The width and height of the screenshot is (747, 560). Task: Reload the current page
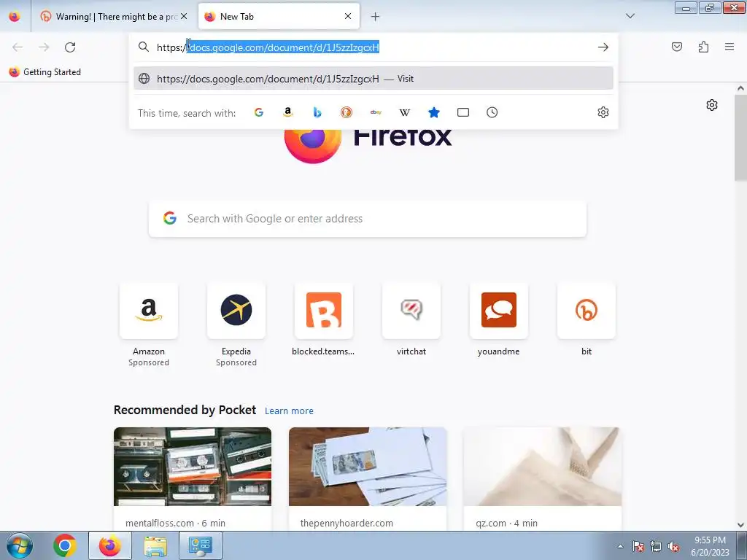tap(70, 47)
